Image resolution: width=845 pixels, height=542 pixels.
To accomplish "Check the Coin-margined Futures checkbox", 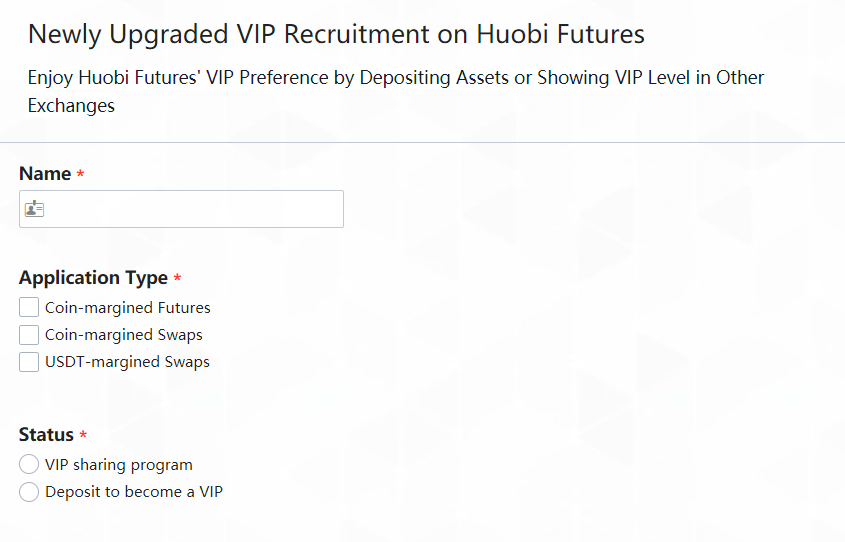I will (x=29, y=307).
